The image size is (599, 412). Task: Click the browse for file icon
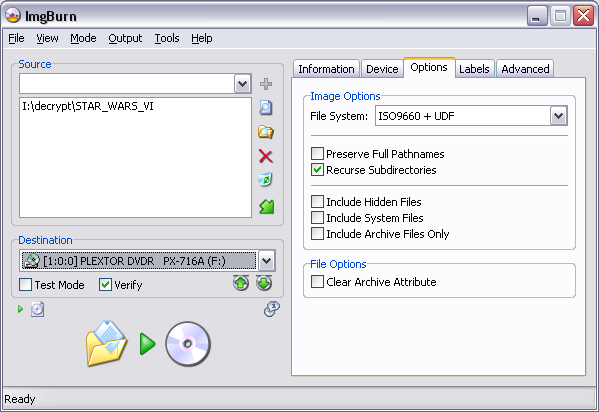point(266,108)
